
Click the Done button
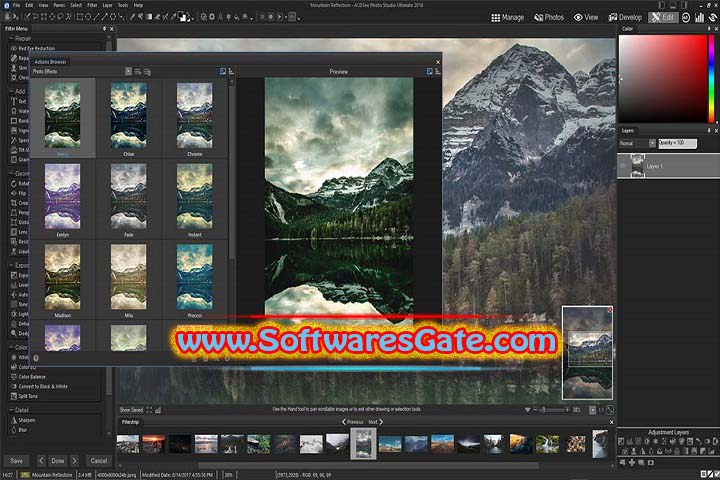[58, 460]
